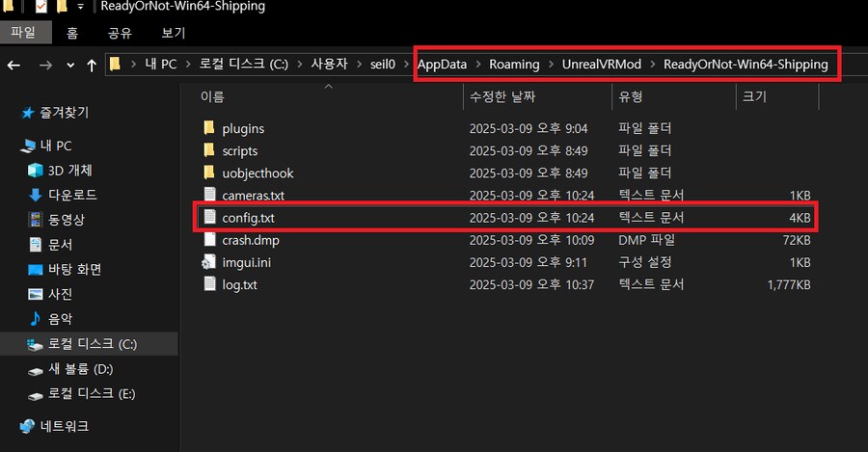Viewport: 868px width, 452px height.
Task: Select the scripts folder icon
Action: (x=208, y=150)
